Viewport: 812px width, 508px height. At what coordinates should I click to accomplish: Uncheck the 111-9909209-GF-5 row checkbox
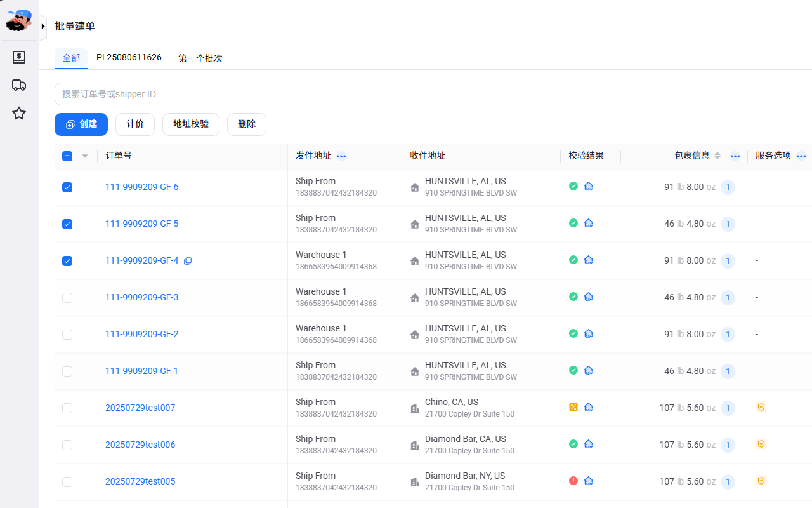click(67, 224)
